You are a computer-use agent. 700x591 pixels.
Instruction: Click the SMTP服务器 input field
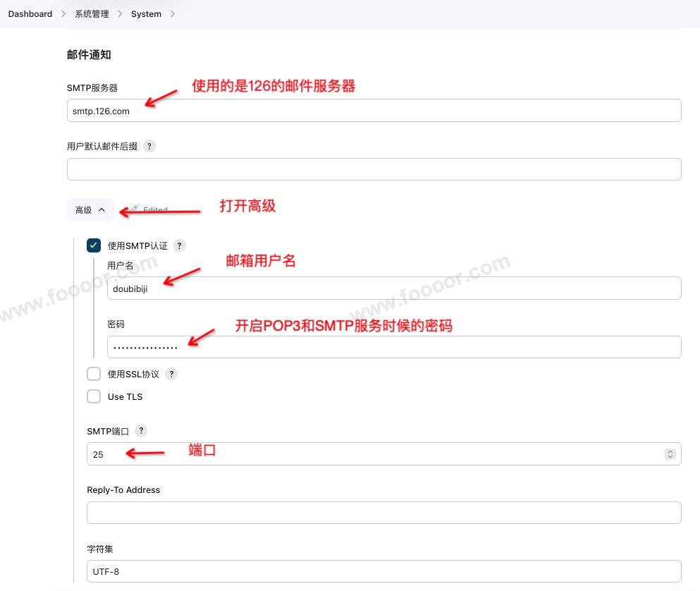[x=374, y=111]
